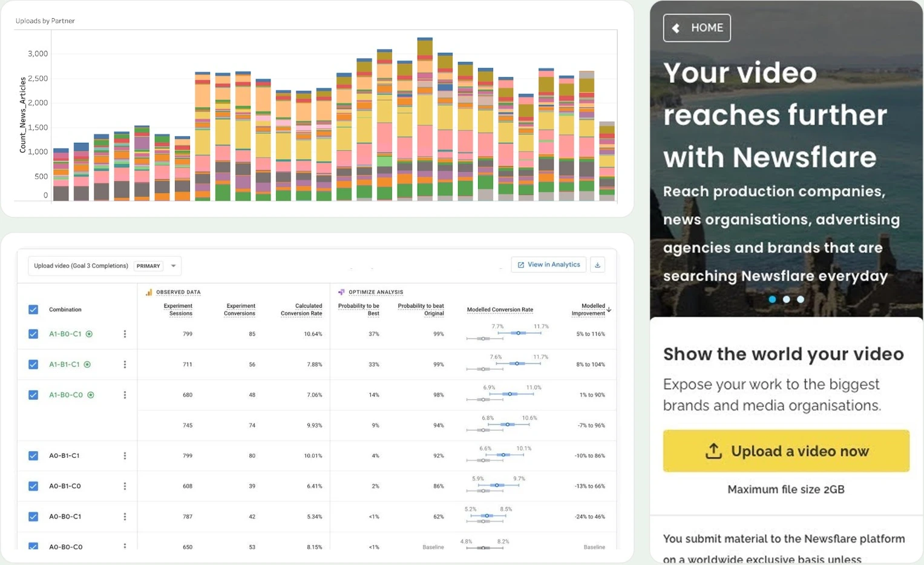Click the A0-B0-C1 combination name

[x=65, y=517]
